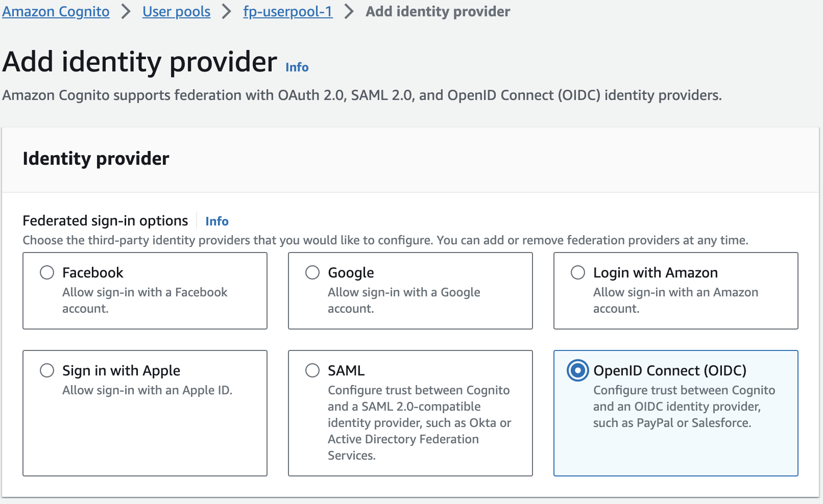Select the Facebook radio button
Screen dimensions: 823x504
[x=47, y=272]
